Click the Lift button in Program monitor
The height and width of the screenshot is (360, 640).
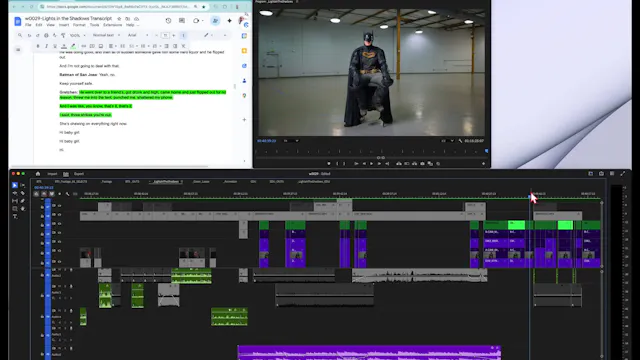(x=399, y=164)
